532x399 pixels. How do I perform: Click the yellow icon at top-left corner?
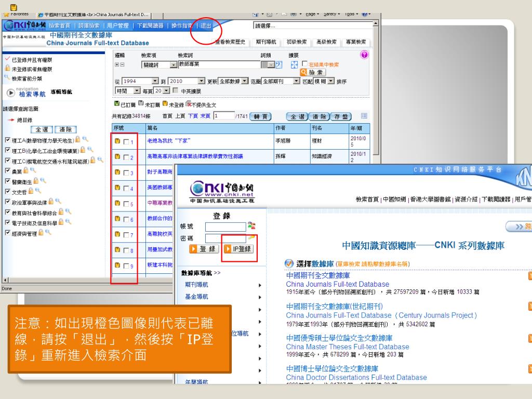14,7
